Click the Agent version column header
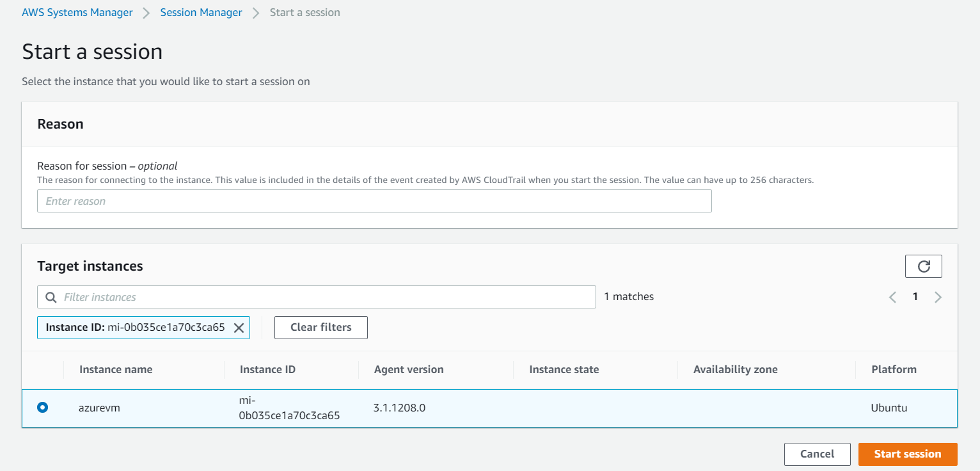The height and width of the screenshot is (471, 980). [x=409, y=369]
